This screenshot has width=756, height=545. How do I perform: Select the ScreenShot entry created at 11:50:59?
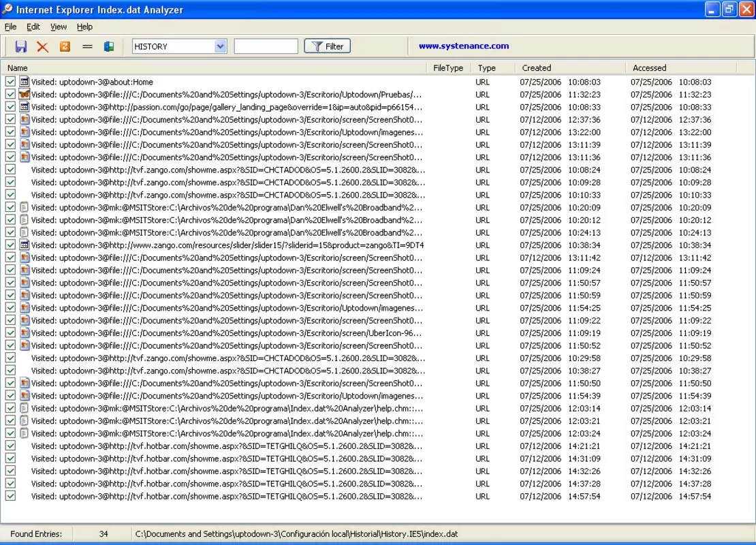tap(227, 295)
